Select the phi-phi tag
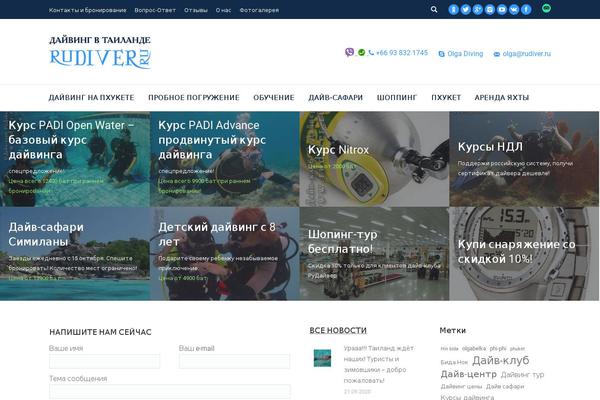Viewport: 600px width, 400px height. 498,349
